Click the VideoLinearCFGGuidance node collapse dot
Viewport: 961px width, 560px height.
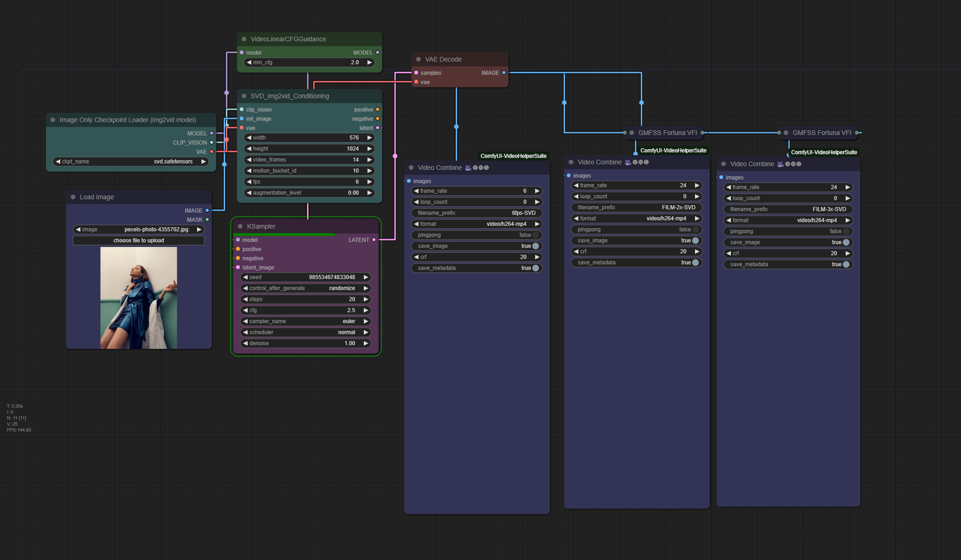coord(244,39)
